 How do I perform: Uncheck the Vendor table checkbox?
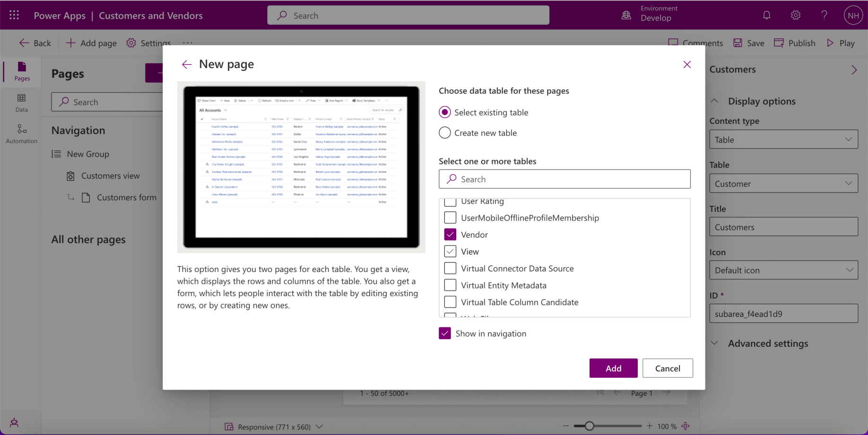point(450,235)
